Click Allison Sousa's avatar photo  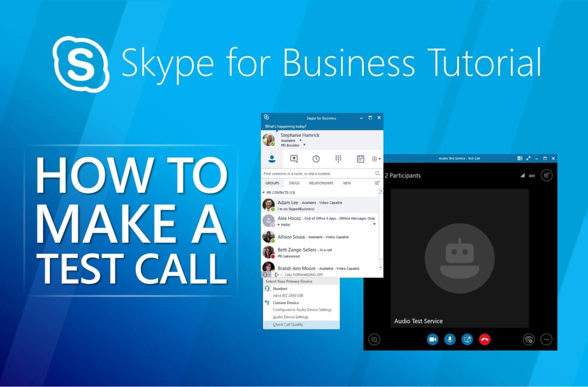[269, 237]
